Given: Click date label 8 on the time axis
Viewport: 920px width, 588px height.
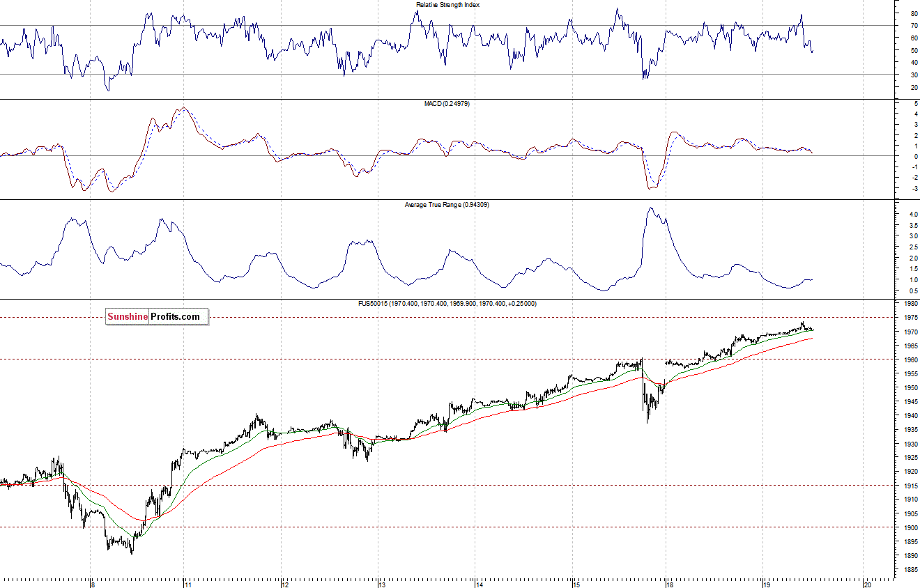Looking at the screenshot, I should tap(93, 584).
